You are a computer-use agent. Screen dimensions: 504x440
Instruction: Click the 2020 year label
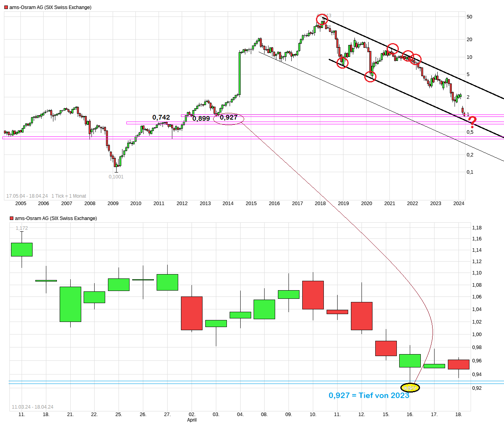click(367, 204)
